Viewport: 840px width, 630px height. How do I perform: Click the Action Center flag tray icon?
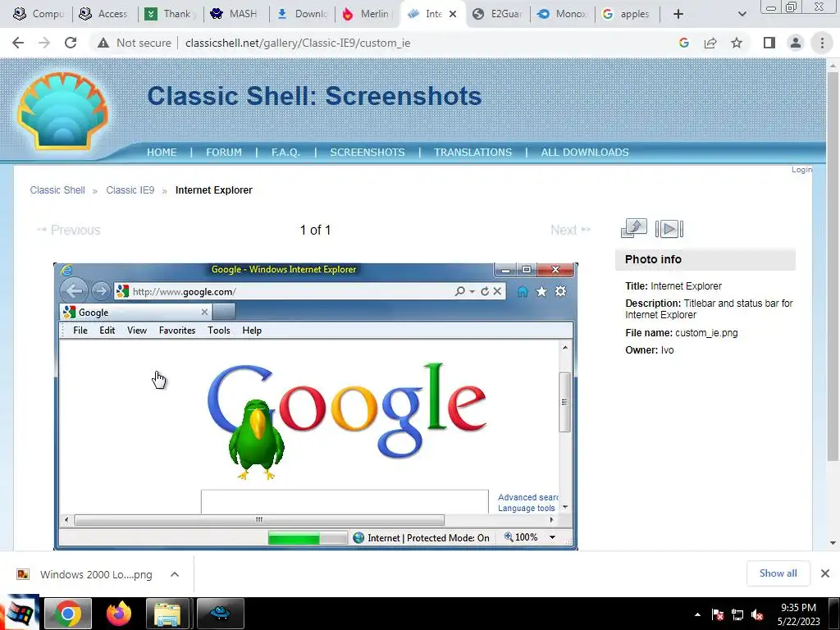pos(718,615)
